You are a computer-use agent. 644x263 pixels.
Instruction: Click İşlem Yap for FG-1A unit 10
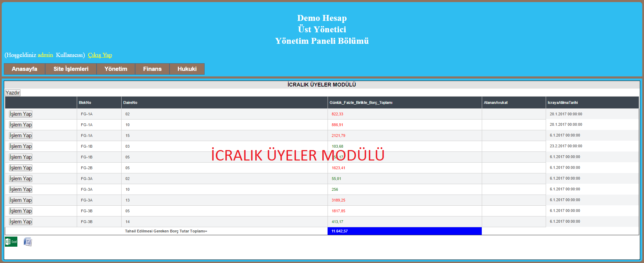(x=21, y=125)
